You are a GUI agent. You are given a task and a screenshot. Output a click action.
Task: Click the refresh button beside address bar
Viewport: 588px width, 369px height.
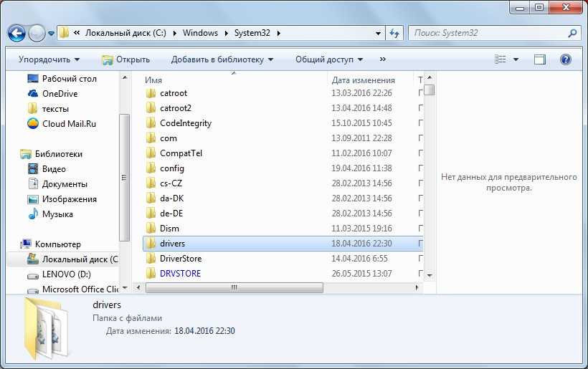tap(394, 33)
